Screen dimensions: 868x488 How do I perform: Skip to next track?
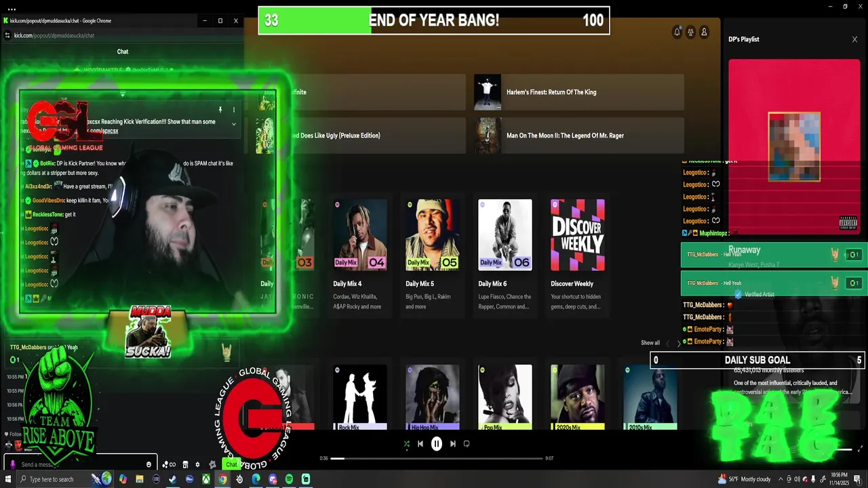click(x=453, y=444)
